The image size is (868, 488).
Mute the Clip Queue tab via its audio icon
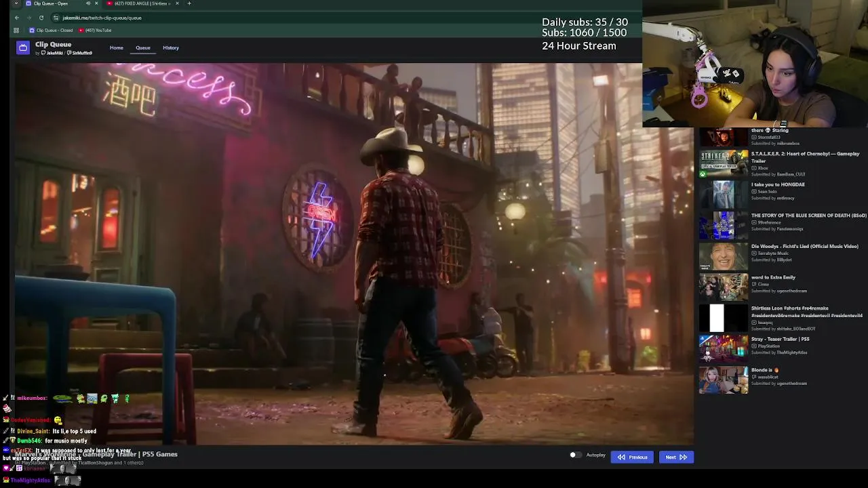pos(87,3)
